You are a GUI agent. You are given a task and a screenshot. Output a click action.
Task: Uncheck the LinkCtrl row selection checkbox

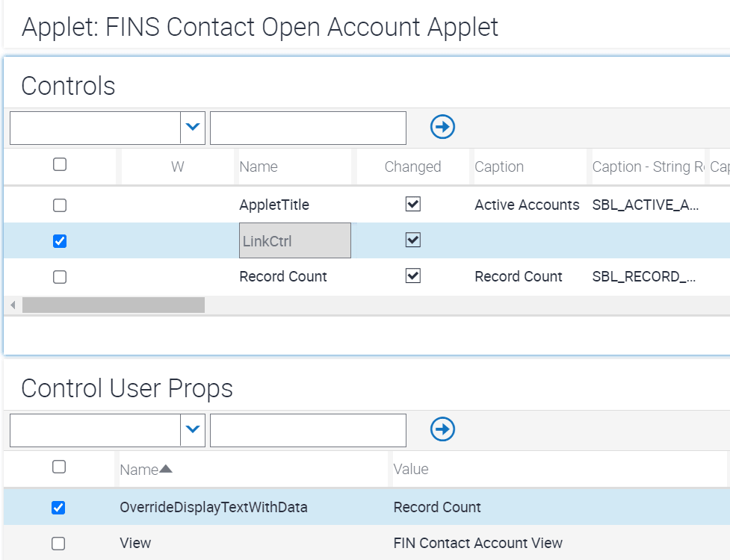[x=60, y=241]
